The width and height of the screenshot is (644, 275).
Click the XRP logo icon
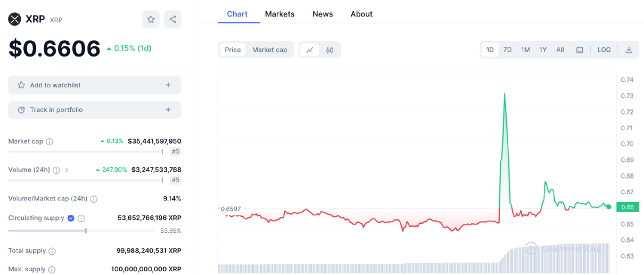coord(14,19)
